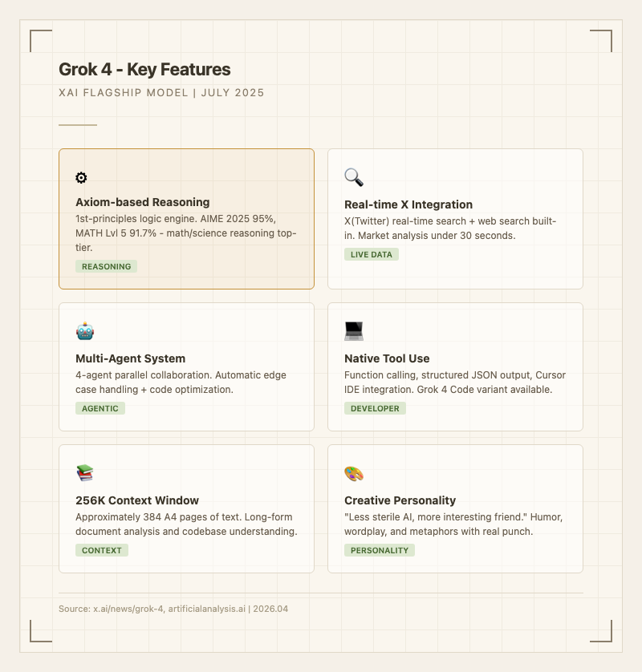This screenshot has height=672, width=642.
Task: Open the Real-time X Integration heading
Action: (x=408, y=204)
